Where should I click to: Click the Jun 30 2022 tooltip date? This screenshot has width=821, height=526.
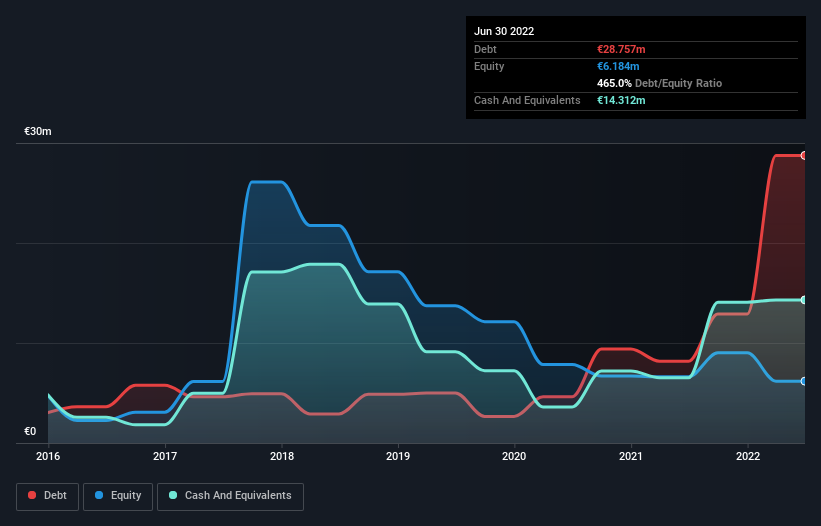pos(504,31)
